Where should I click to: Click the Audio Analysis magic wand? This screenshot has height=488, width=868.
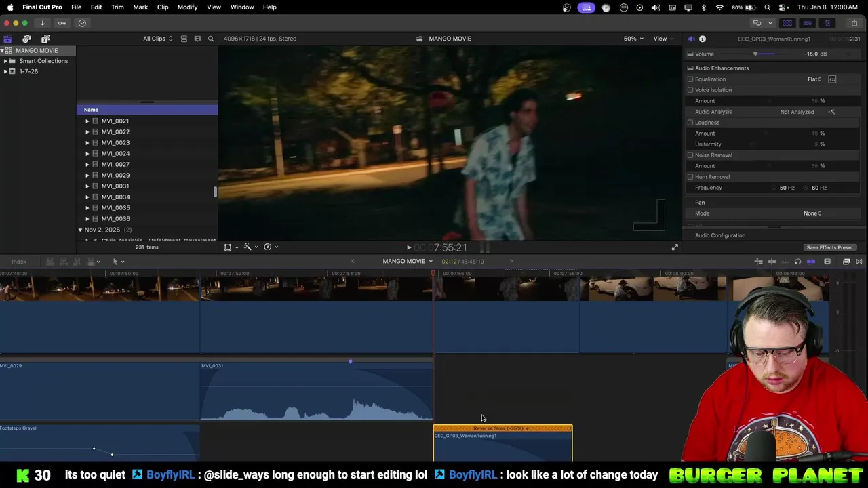(x=832, y=112)
